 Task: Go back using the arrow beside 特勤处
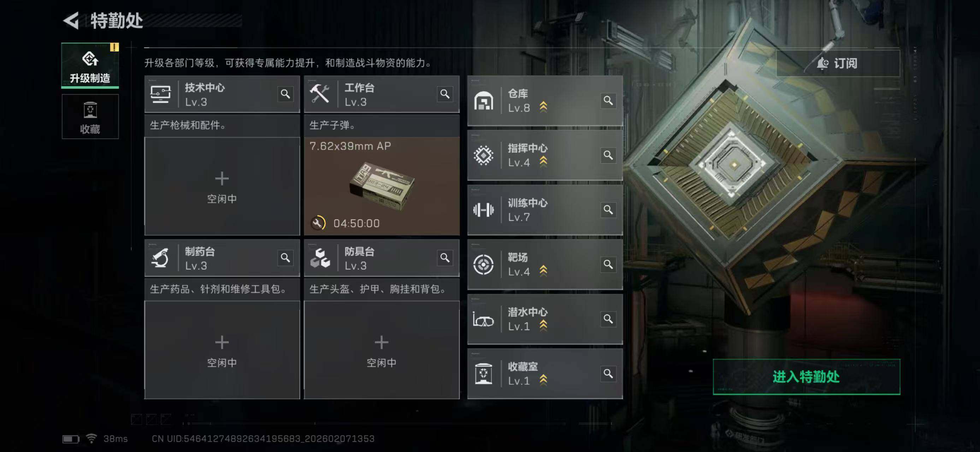tap(71, 20)
